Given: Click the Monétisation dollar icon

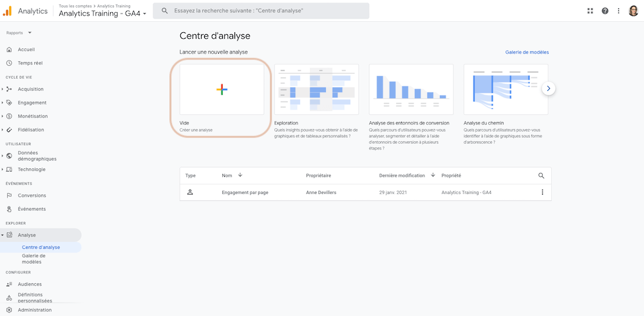Looking at the screenshot, I should 10,116.
